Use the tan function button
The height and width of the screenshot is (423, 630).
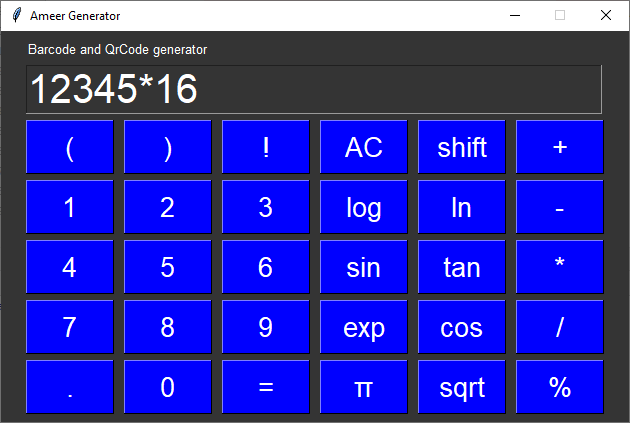point(462,267)
